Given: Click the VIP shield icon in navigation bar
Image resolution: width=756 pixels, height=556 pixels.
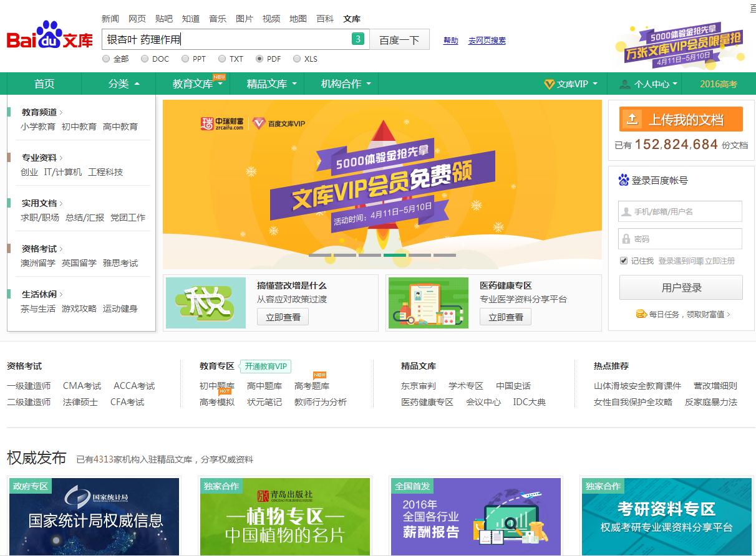Looking at the screenshot, I should [549, 84].
